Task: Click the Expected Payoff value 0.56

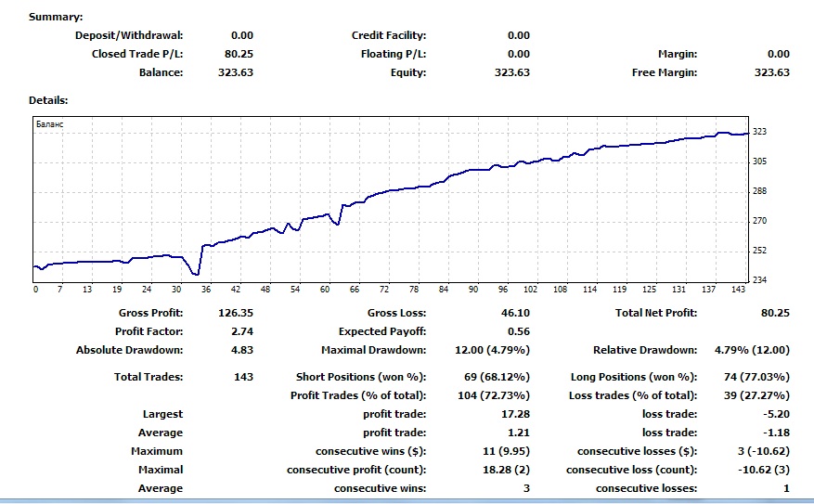Action: (x=519, y=331)
